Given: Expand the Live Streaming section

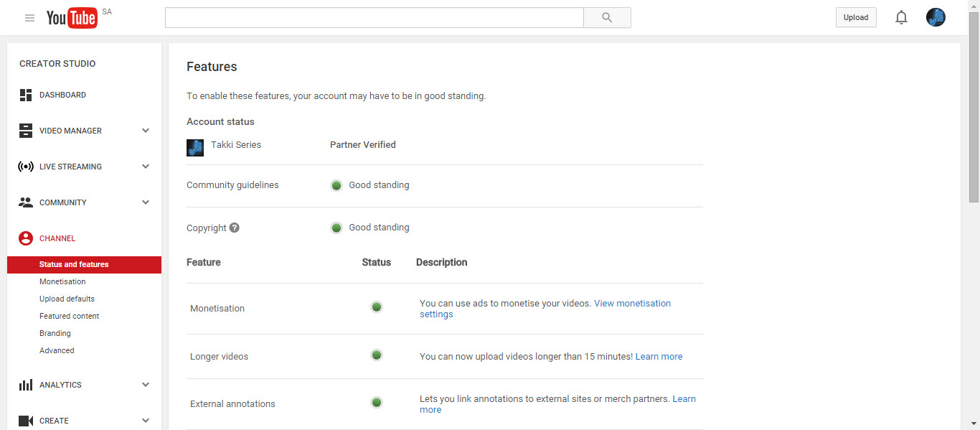Looking at the screenshot, I should coord(146,167).
